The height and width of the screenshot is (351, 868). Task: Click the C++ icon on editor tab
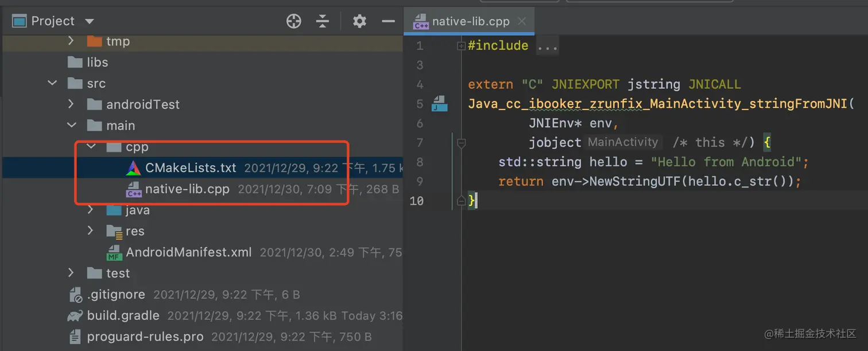[421, 21]
